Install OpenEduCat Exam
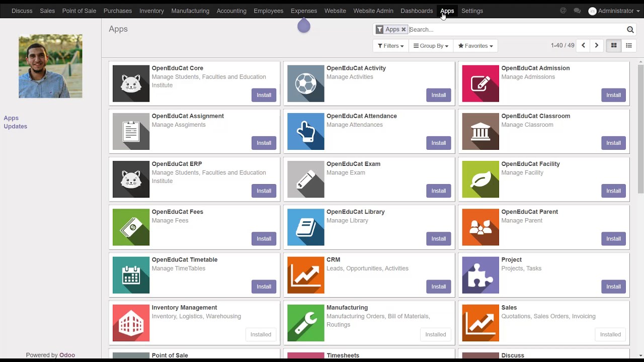The image size is (644, 362). (x=439, y=191)
